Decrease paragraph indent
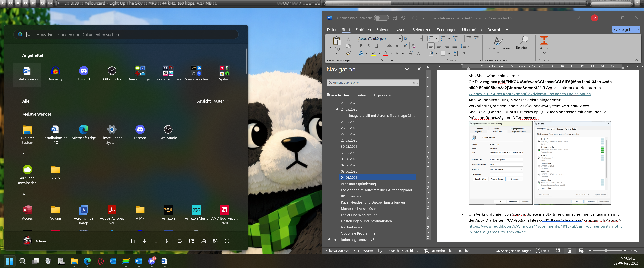644x268 pixels. coord(469,38)
